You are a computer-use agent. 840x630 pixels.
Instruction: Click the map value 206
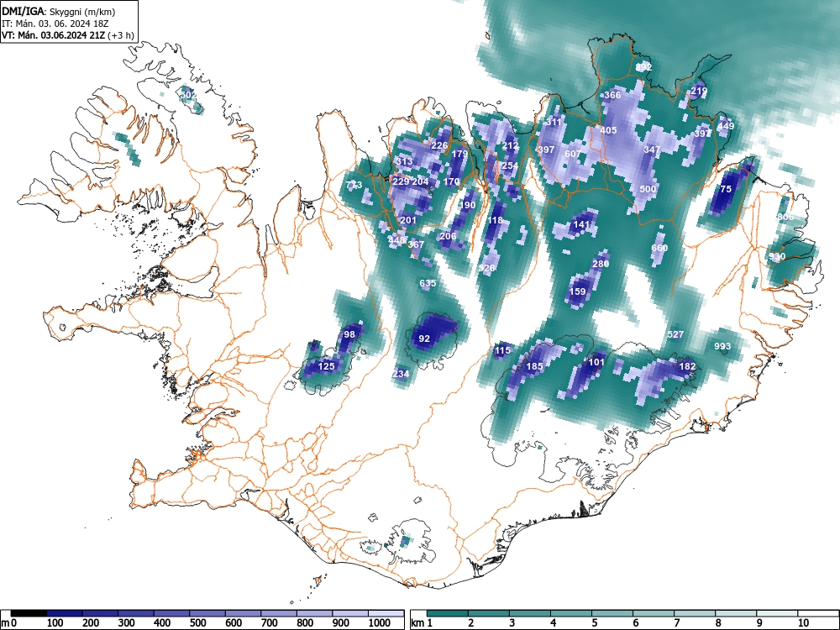tap(448, 236)
